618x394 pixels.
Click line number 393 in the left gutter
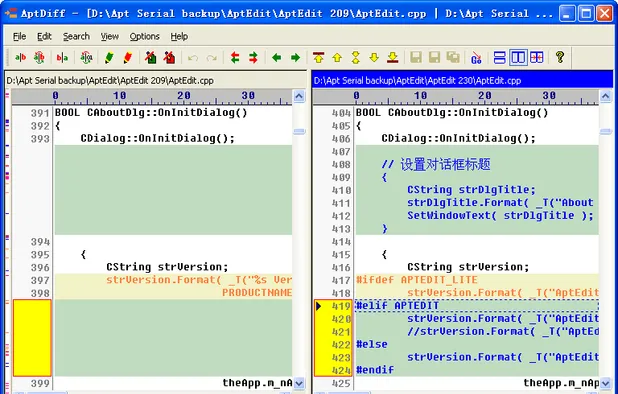(x=40, y=139)
